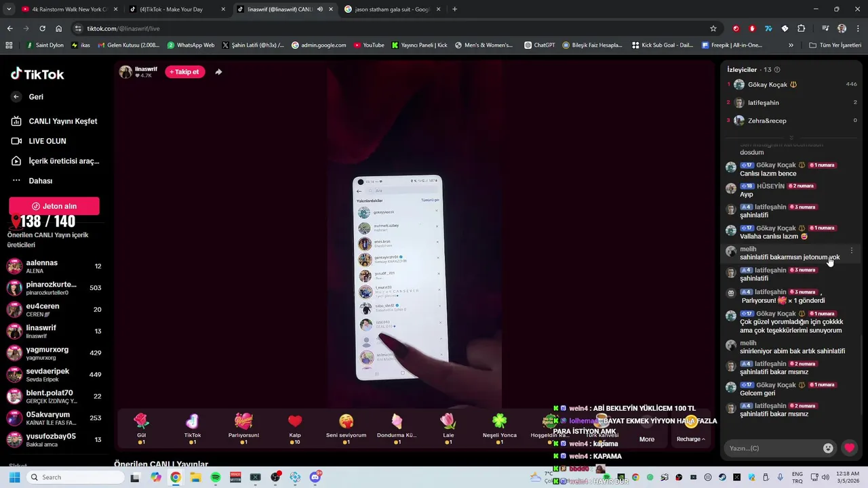Screen dimensions: 868x488
Task: Show more bookmarks with the chevron
Action: tap(791, 45)
